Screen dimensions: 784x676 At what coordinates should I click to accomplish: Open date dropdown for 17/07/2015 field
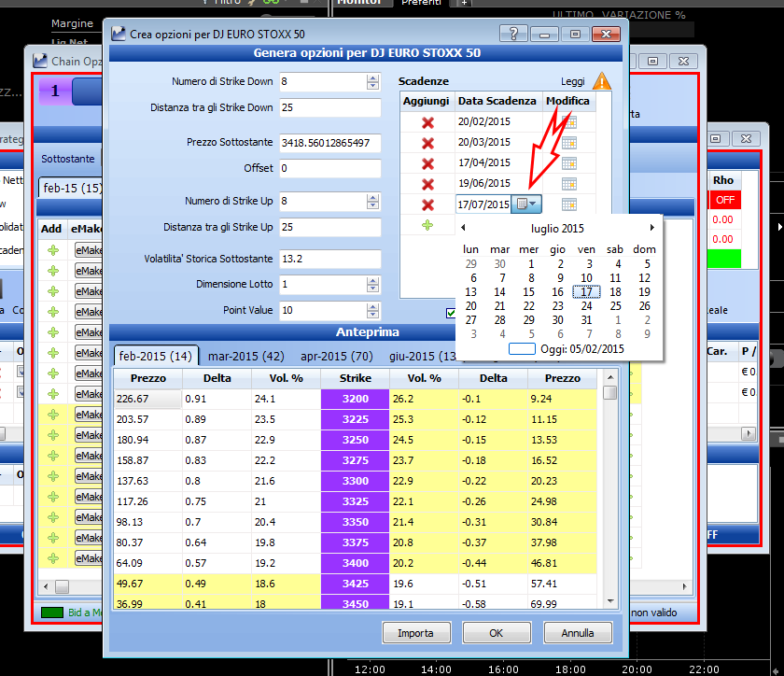pos(526,204)
